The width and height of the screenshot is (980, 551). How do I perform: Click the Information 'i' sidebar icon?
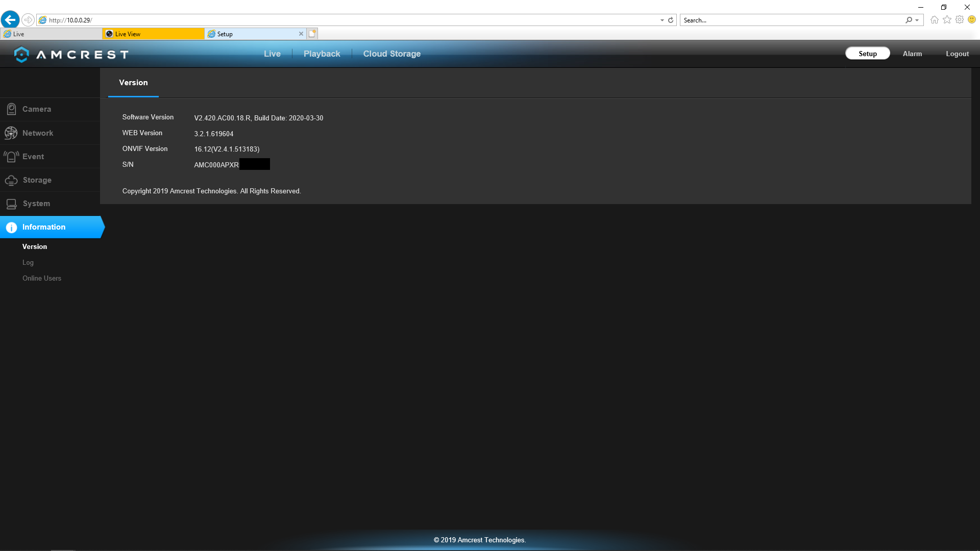[11, 227]
